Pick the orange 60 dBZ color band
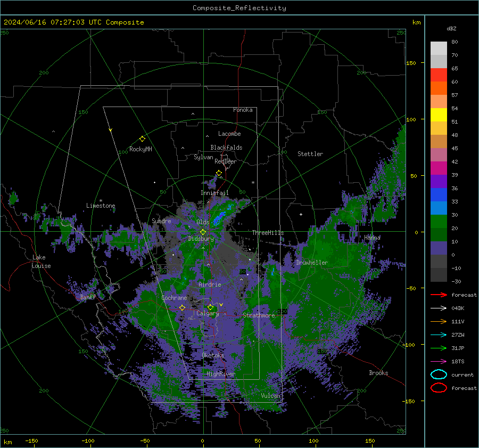This screenshot has width=479, height=448. 439,88
